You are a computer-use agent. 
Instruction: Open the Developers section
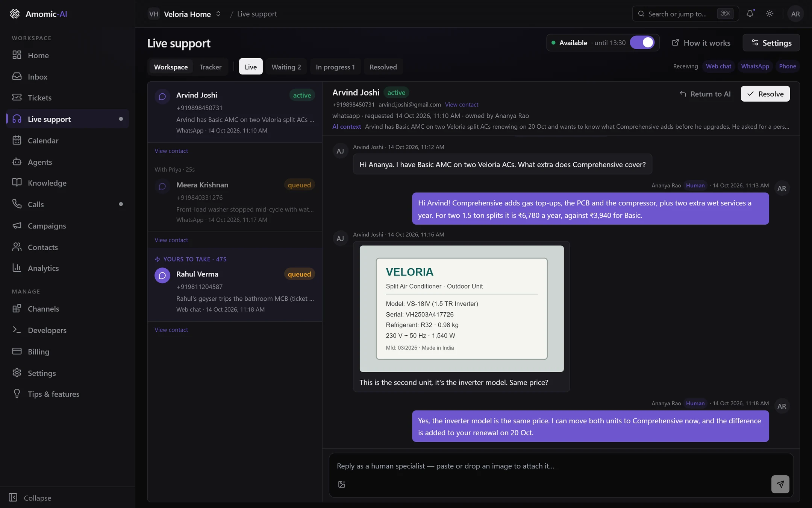[x=68, y=330]
